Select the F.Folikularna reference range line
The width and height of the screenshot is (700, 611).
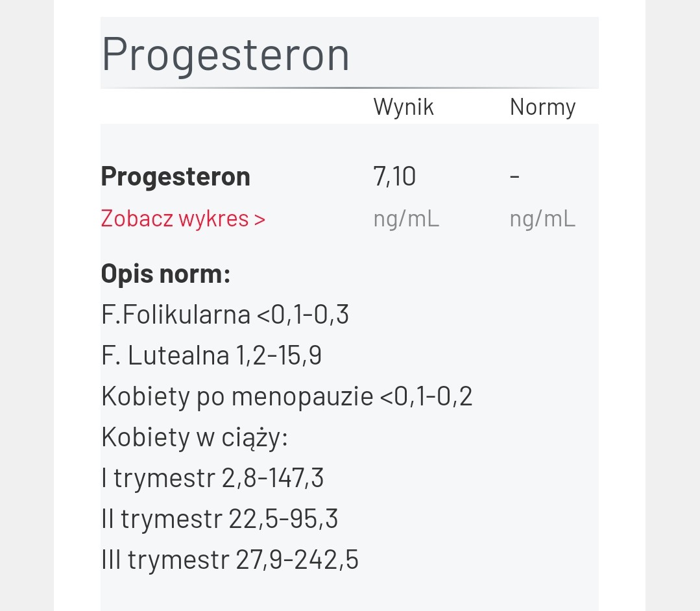click(x=224, y=315)
